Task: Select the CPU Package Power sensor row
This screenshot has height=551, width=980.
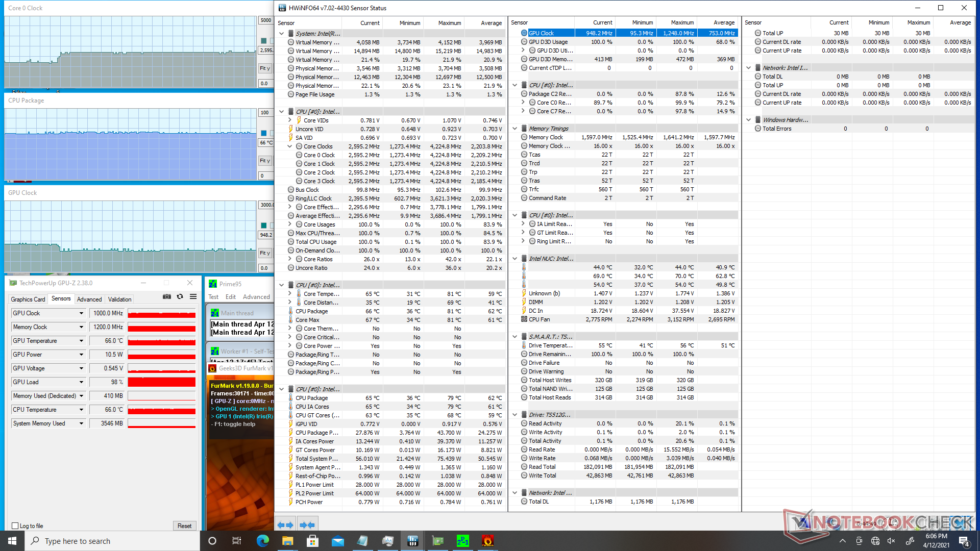Action: pos(391,433)
